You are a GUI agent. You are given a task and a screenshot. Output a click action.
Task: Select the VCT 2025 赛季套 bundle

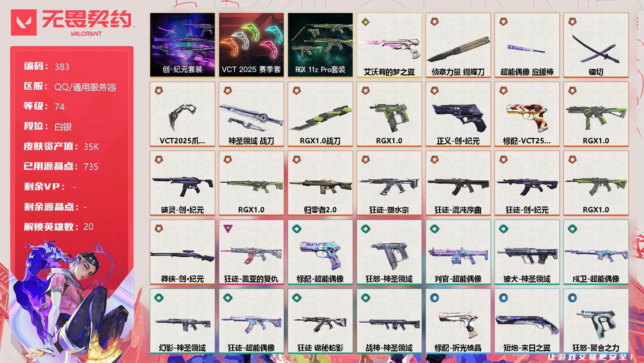251,45
